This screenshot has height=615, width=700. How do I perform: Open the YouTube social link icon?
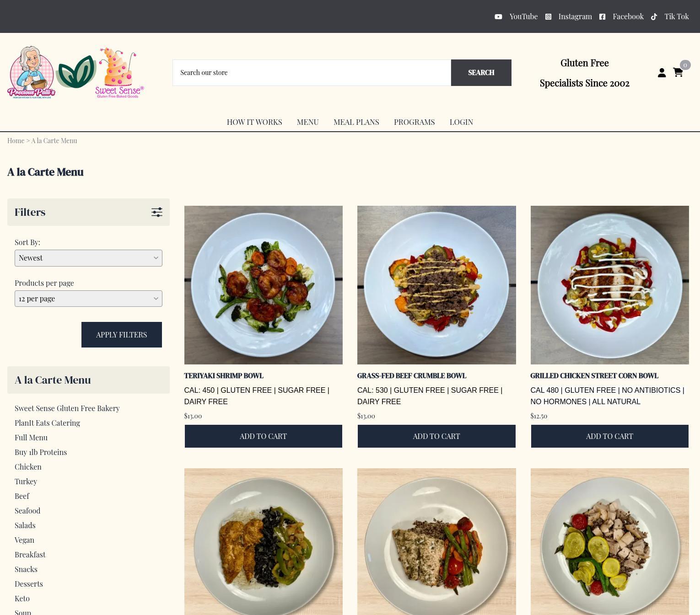[x=498, y=16]
